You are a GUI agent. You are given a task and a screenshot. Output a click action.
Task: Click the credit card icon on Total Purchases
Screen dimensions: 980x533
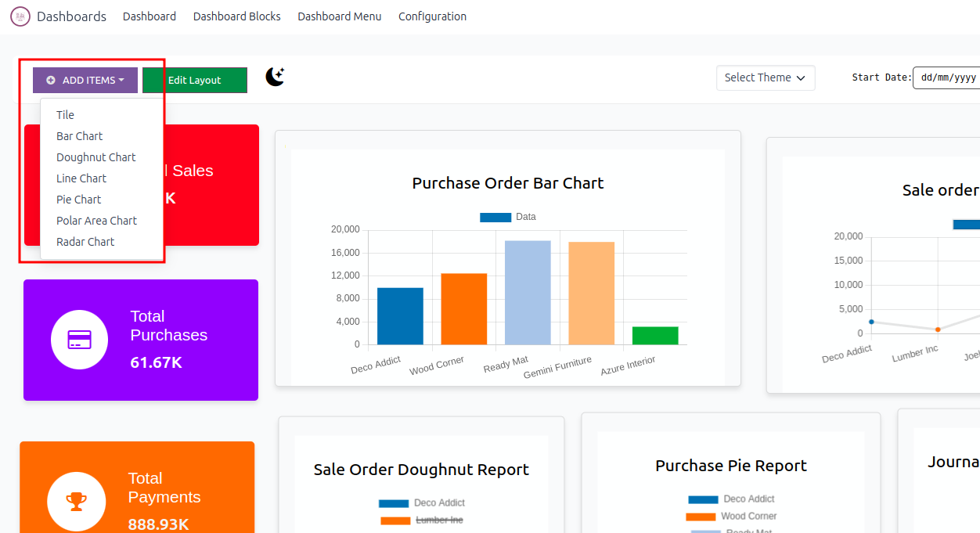(x=80, y=340)
